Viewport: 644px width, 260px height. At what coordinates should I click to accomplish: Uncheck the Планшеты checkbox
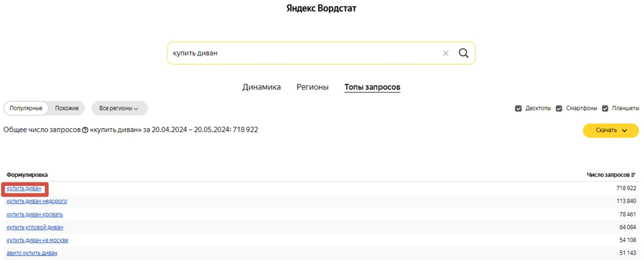point(605,108)
